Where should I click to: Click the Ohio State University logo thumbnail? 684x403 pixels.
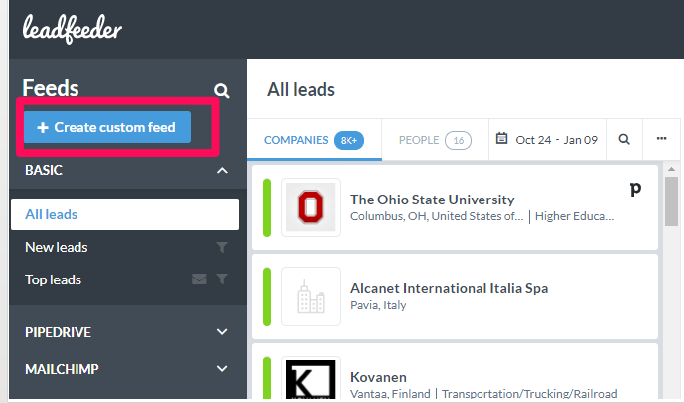click(x=311, y=207)
